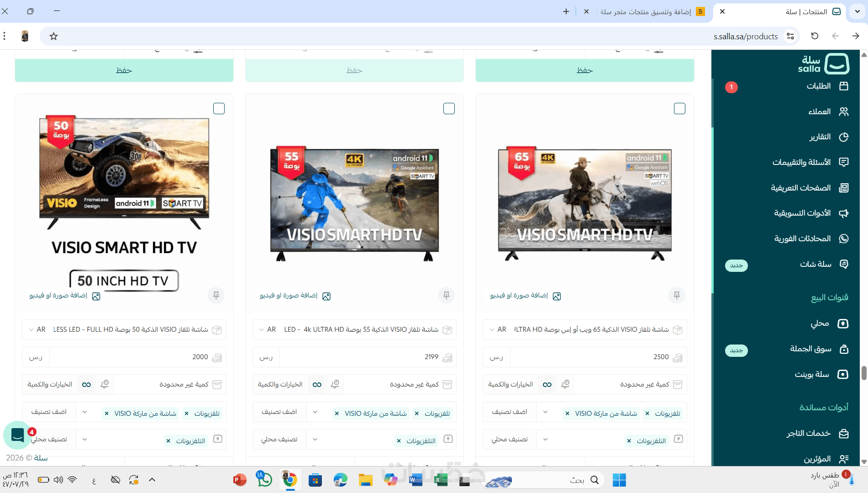Viewport: 868px width, 493px height.
Task: Expand local category dropdown for 50-inch TV
Action: point(84,439)
